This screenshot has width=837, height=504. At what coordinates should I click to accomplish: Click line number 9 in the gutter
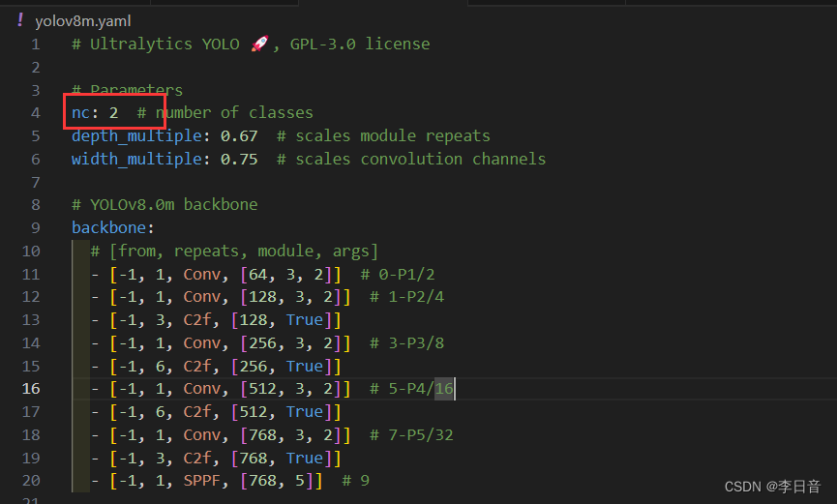[x=36, y=228]
